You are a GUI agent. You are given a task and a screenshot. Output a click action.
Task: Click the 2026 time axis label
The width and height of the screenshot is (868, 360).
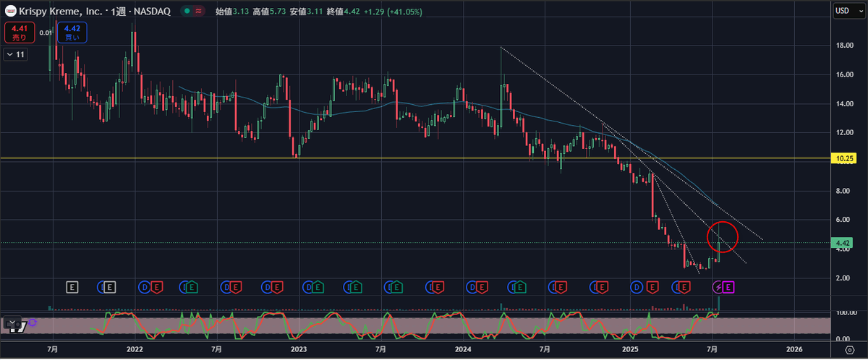(x=794, y=350)
